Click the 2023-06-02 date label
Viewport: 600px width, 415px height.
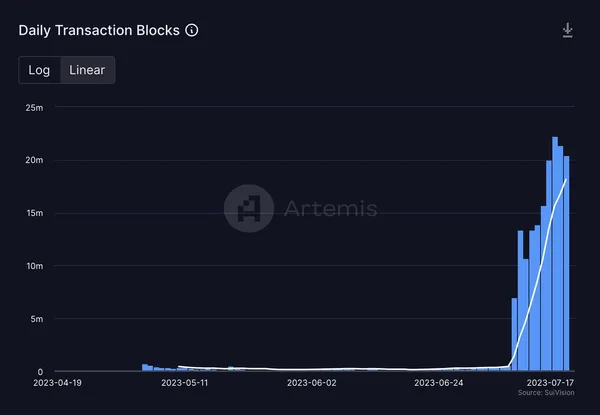click(311, 382)
